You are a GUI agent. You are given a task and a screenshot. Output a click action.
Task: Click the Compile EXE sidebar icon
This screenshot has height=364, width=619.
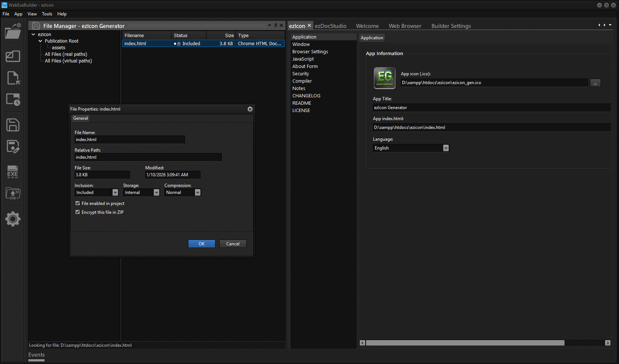pos(13,172)
